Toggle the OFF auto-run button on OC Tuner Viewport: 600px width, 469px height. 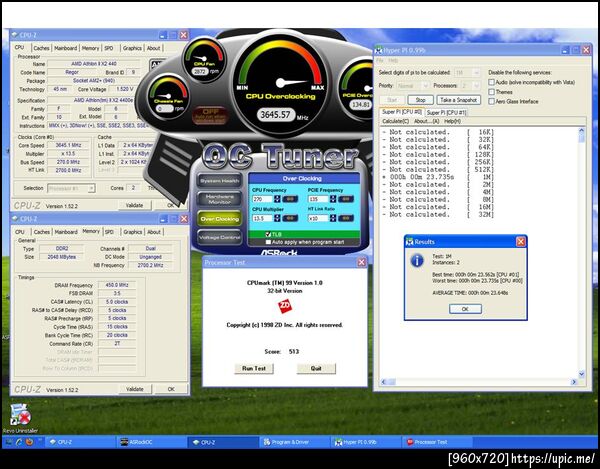pyautogui.click(x=211, y=116)
